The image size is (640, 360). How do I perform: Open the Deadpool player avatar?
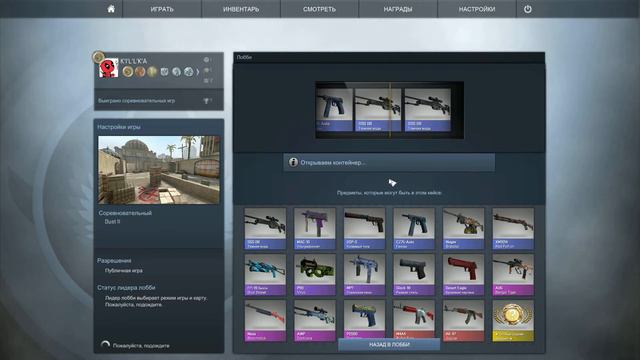pos(109,69)
